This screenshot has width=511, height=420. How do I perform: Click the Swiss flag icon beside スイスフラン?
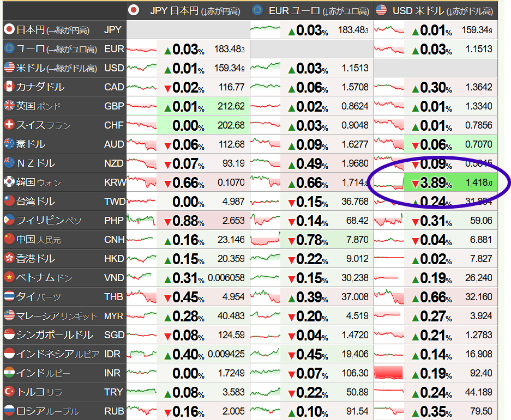point(9,125)
